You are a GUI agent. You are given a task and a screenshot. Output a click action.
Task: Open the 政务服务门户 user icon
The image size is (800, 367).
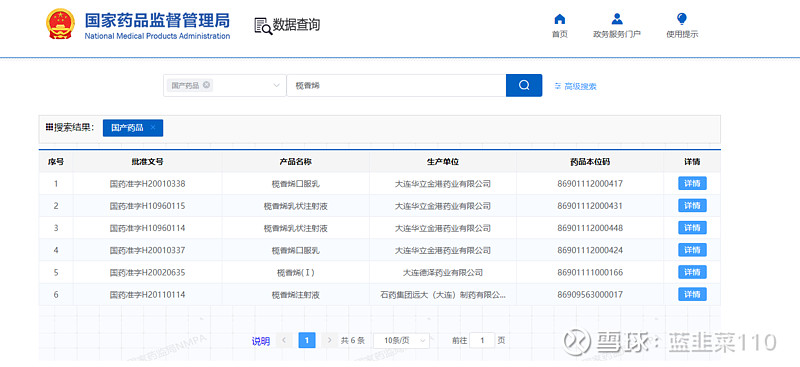click(617, 19)
